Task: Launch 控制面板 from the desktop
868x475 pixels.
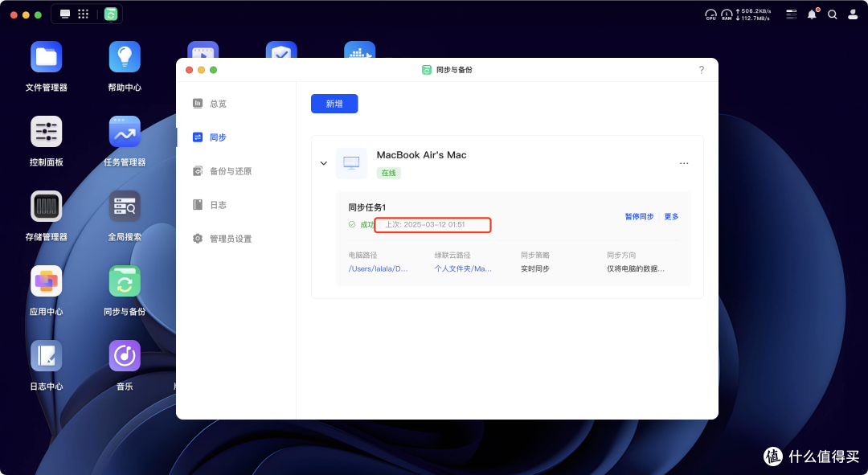Action: (x=47, y=132)
